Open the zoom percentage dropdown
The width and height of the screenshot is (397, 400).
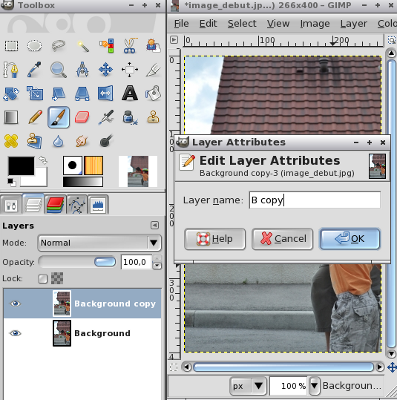(x=314, y=386)
